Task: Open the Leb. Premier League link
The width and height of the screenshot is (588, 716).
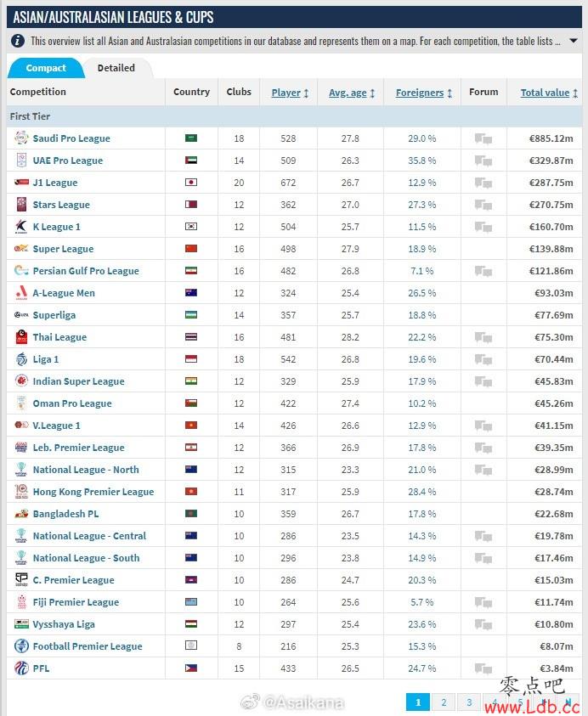Action: click(78, 448)
